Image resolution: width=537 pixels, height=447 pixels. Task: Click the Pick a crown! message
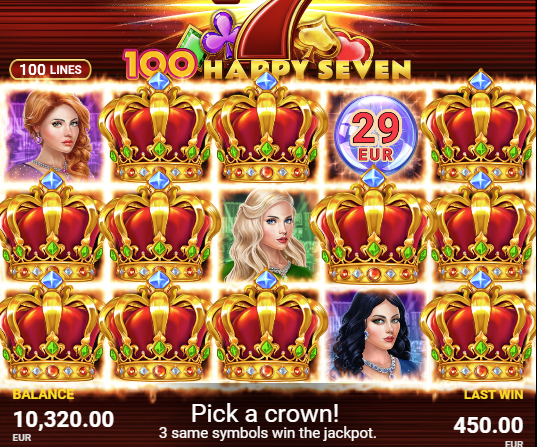(x=265, y=413)
